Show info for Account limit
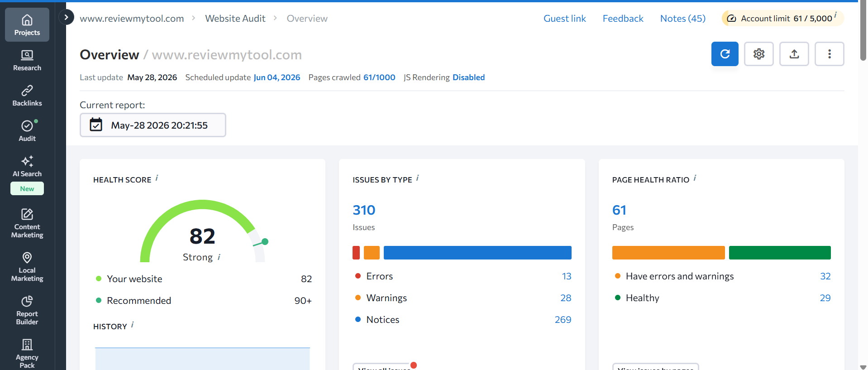This screenshot has width=868, height=370. tap(835, 15)
